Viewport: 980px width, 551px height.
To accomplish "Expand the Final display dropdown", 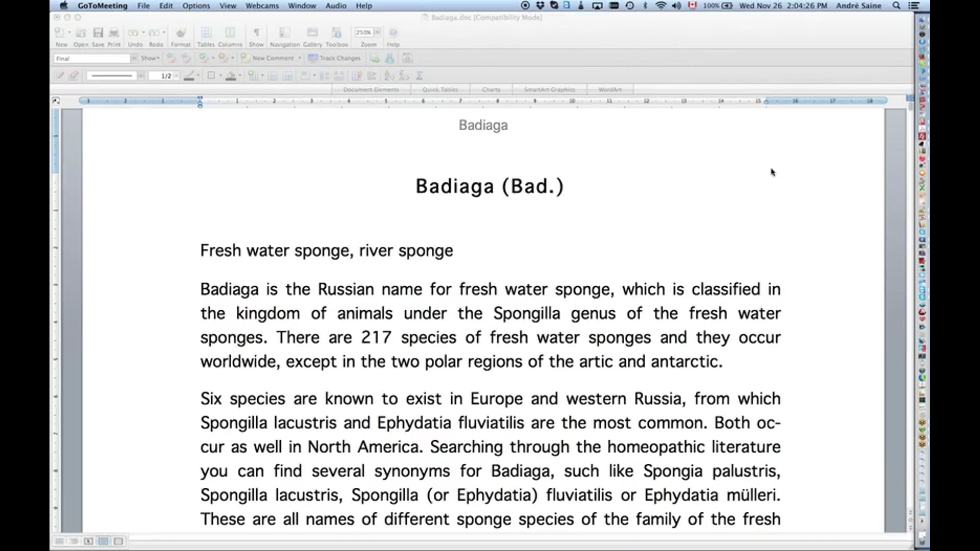I will (134, 58).
